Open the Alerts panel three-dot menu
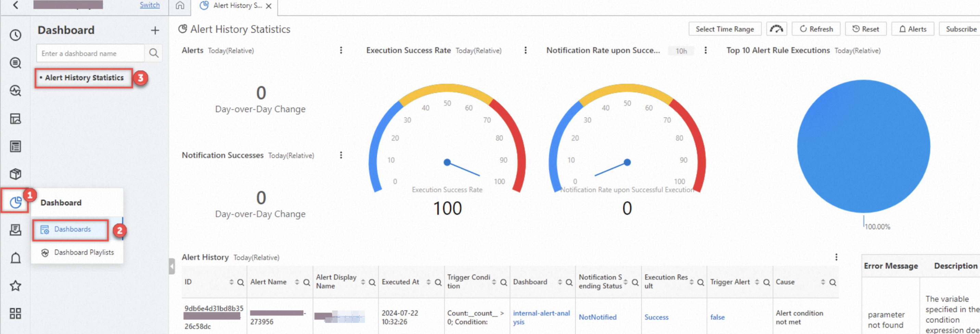980x334 pixels. coord(341,50)
